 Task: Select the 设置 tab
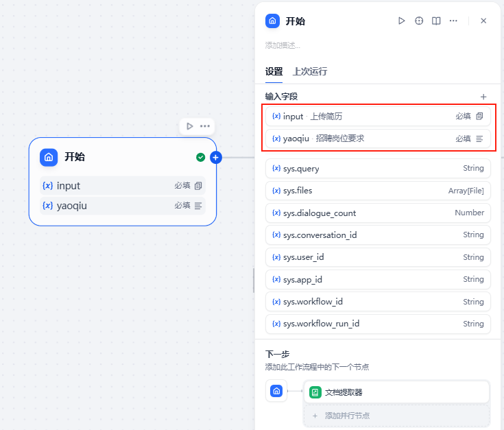pos(274,71)
